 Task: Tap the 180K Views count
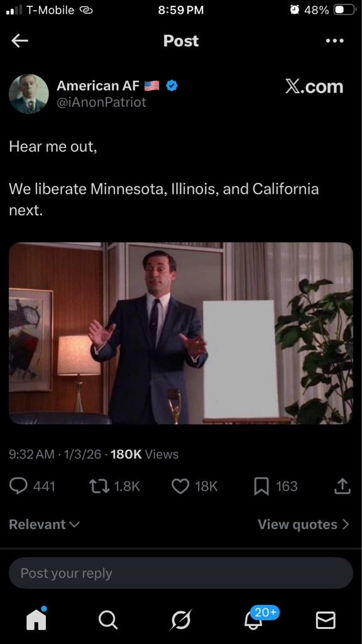click(145, 454)
